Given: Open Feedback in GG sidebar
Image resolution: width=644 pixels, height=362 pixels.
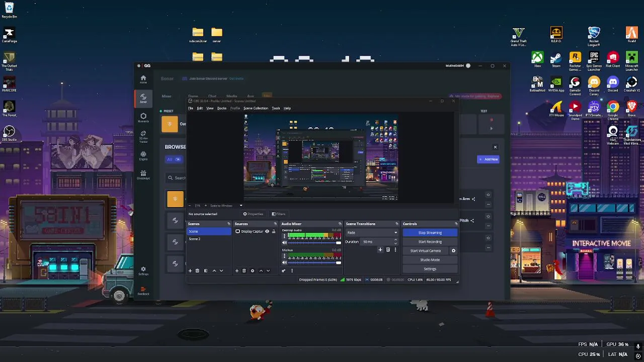Looking at the screenshot, I should 143,291.
